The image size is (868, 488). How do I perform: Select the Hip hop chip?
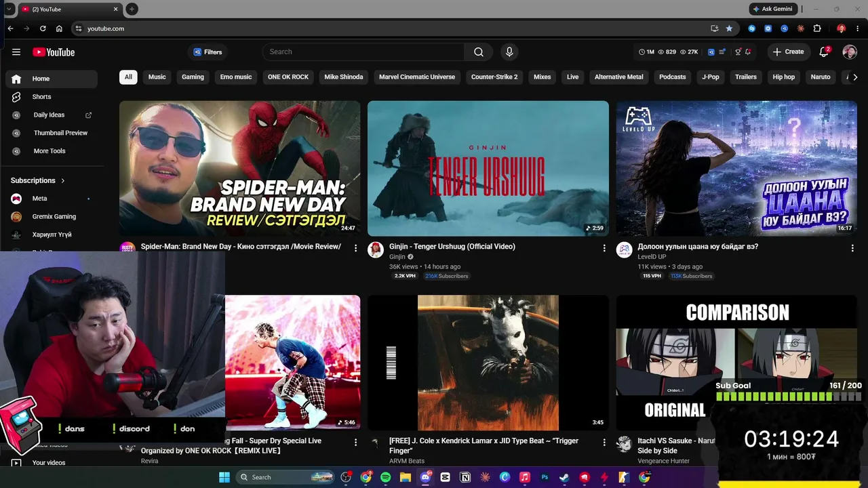pos(784,77)
